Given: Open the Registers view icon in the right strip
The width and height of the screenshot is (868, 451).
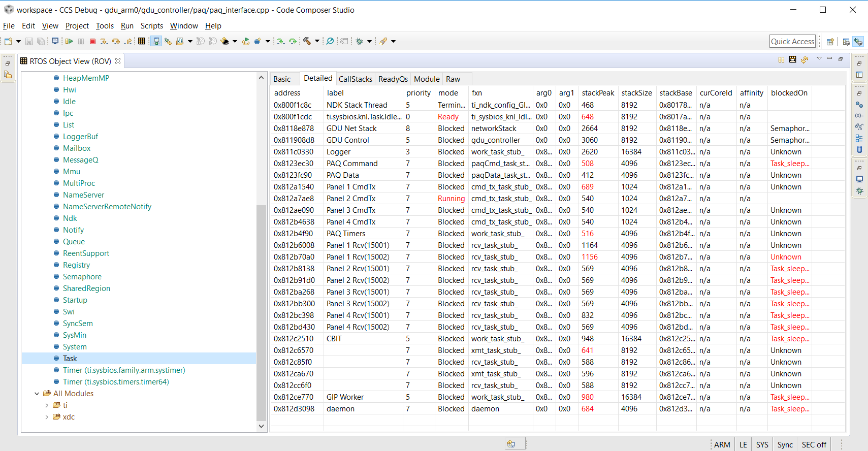Looking at the screenshot, I should tap(859, 138).
